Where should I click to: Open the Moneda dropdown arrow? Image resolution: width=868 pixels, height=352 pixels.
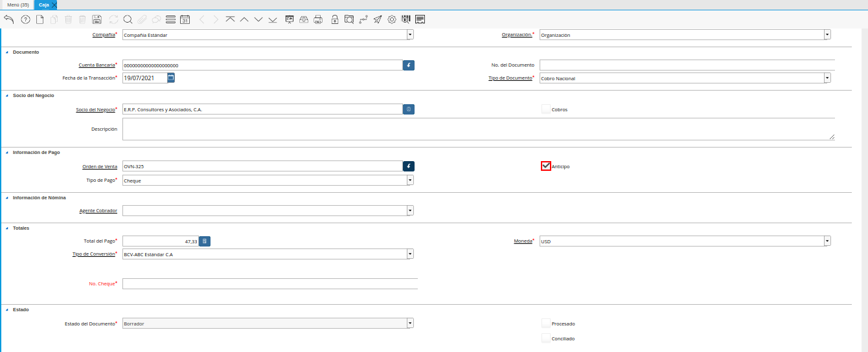click(827, 241)
